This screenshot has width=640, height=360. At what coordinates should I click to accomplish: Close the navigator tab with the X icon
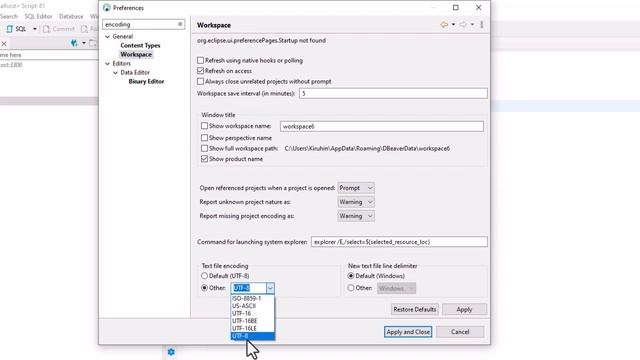pos(4,44)
